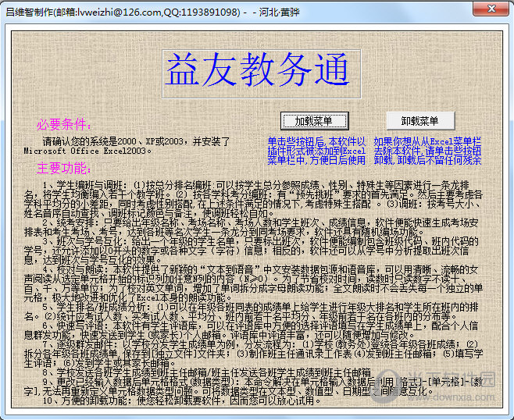Click feature item 8、学校发送各班学生成绩

(x=206, y=373)
